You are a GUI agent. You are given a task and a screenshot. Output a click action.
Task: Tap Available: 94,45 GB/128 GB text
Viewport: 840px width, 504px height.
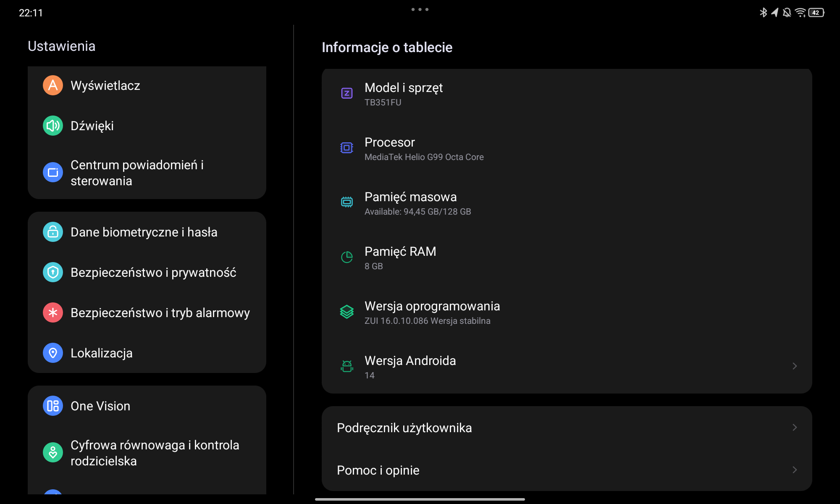coord(418,212)
